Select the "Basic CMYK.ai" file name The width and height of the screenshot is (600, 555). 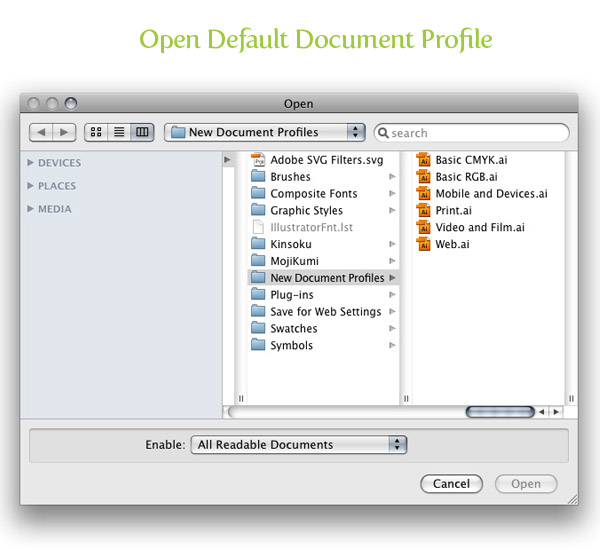coord(471,160)
